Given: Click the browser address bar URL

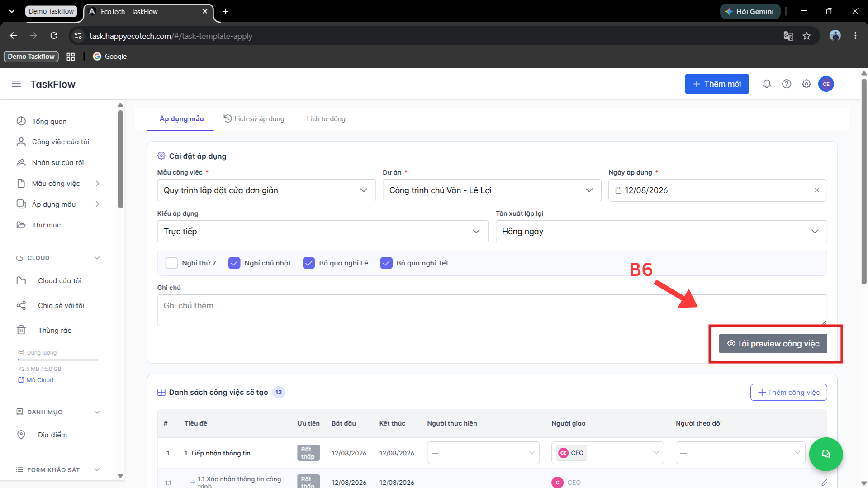Looking at the screenshot, I should pos(171,36).
